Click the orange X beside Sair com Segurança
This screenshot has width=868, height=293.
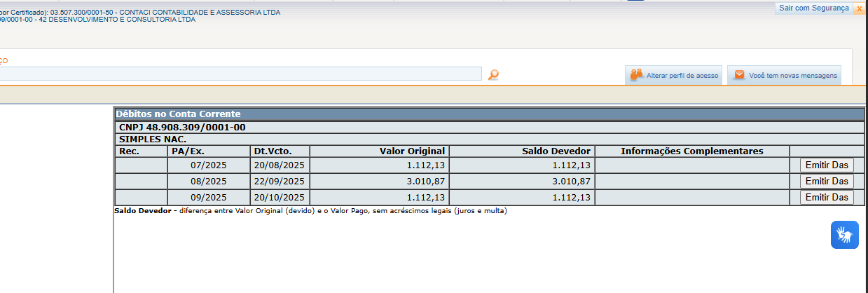click(x=859, y=8)
